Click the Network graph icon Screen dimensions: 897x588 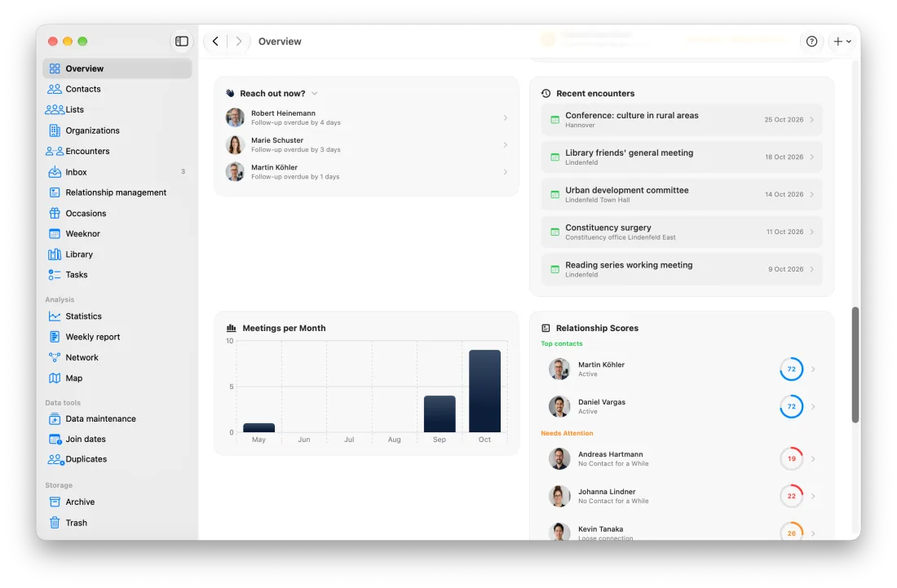(55, 357)
